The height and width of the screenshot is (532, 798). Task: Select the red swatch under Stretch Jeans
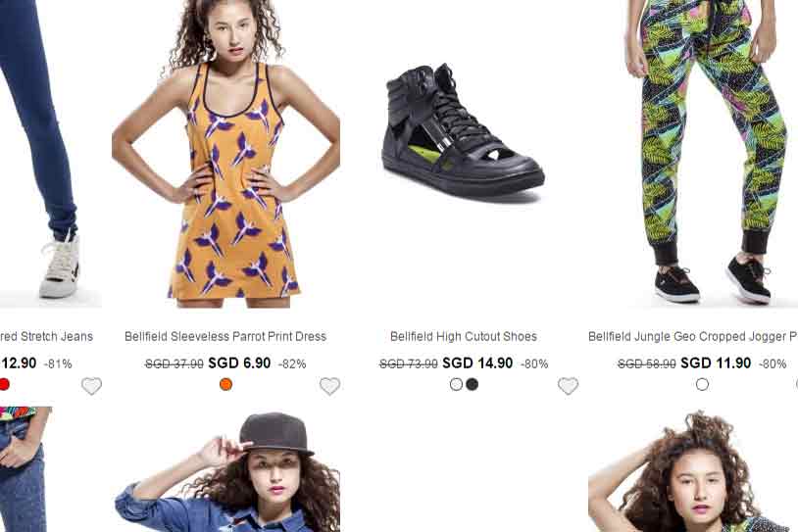tap(4, 384)
